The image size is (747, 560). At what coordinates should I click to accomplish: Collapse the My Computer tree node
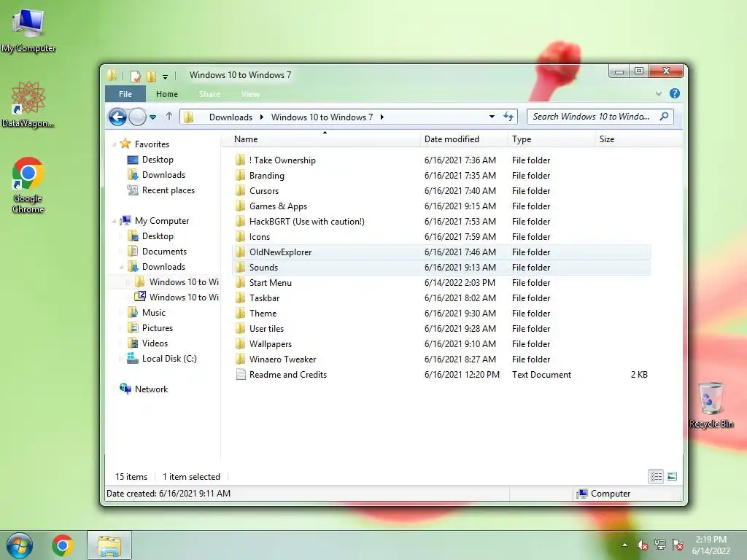pyautogui.click(x=114, y=221)
